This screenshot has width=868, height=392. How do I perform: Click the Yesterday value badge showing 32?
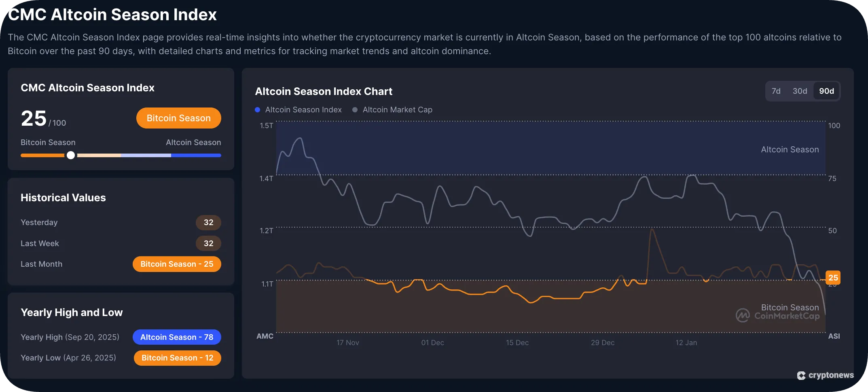point(208,222)
